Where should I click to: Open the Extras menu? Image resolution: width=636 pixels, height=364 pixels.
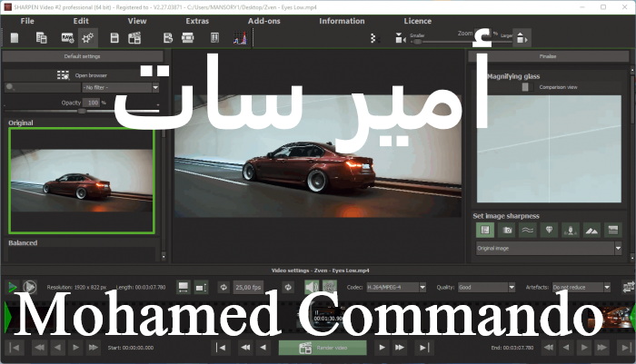tap(197, 20)
